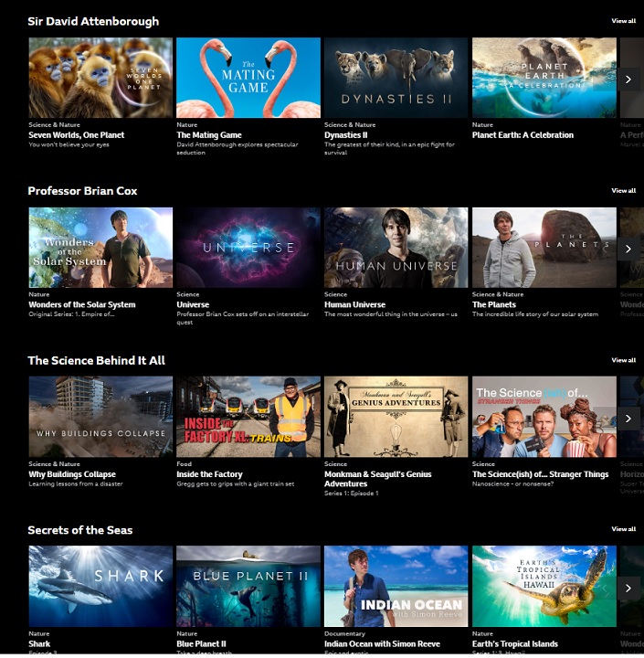The image size is (644, 658).
Task: Click the 'Food' genre label
Action: pos(184,464)
